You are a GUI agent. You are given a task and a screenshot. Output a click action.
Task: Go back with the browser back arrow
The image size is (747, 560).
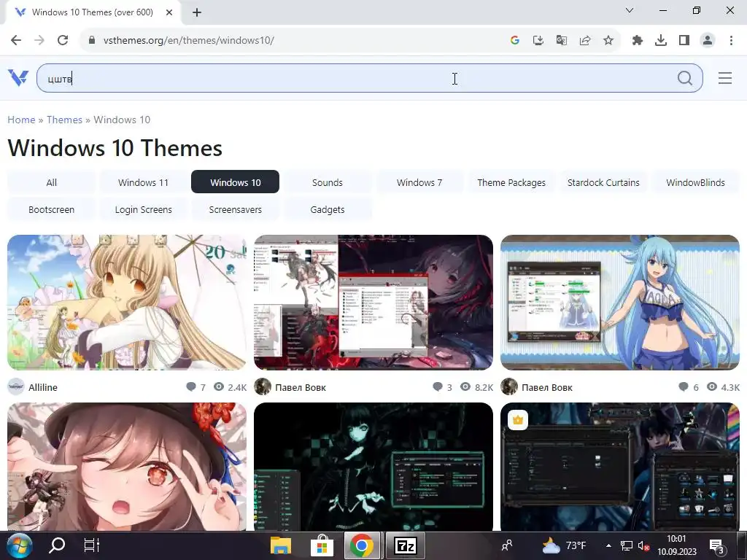(16, 40)
